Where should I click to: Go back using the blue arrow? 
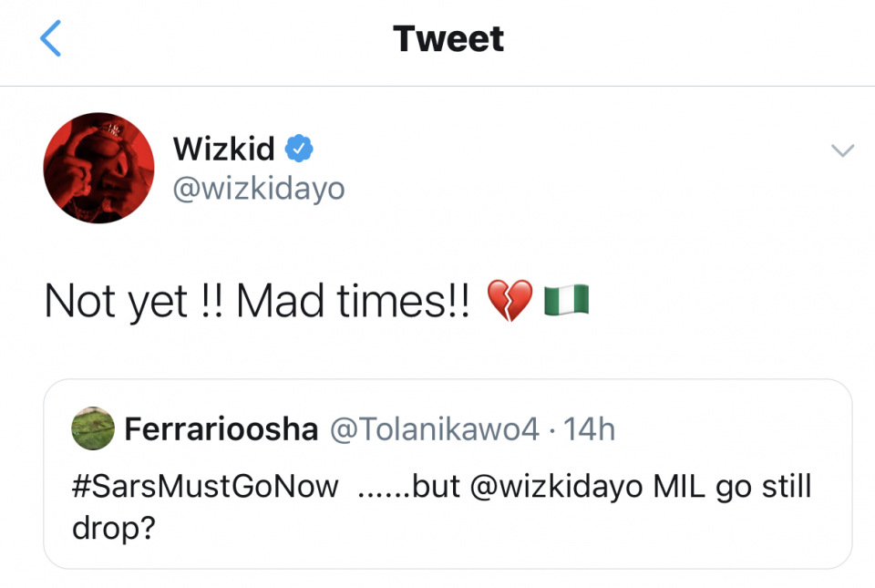click(x=51, y=39)
